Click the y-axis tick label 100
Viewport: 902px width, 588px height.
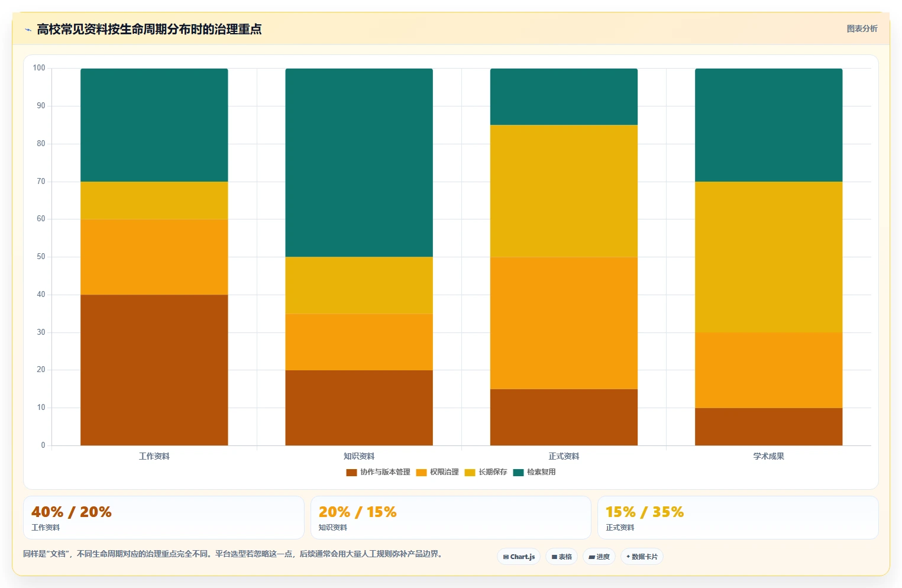39,68
